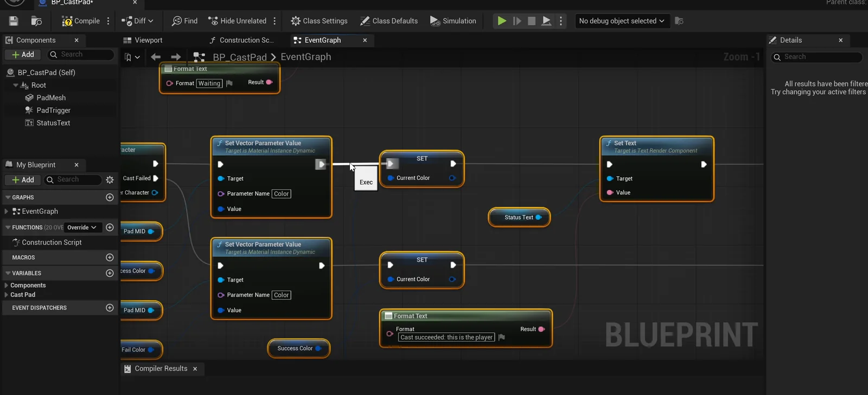Switch to Construction Script tab

[241, 40]
